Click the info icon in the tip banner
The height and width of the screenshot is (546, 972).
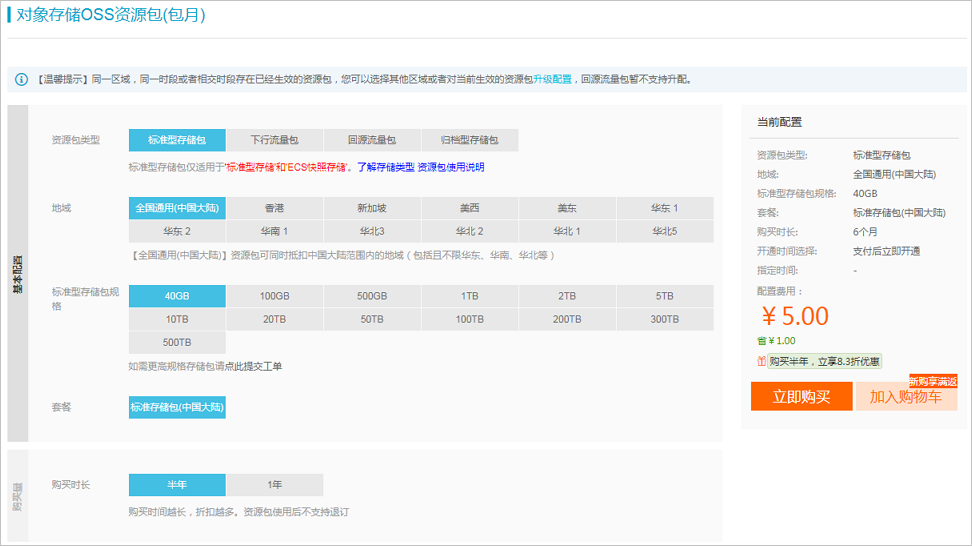21,79
